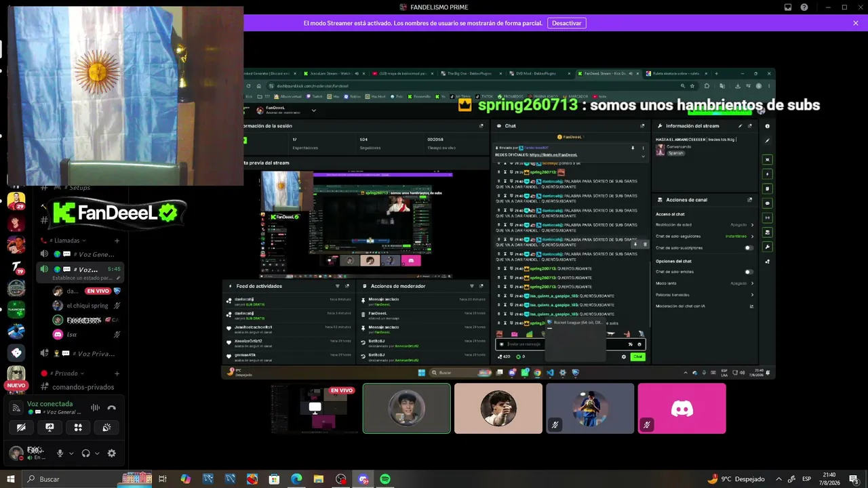Open your user avatar status menu
868x488 pixels.
16,453
